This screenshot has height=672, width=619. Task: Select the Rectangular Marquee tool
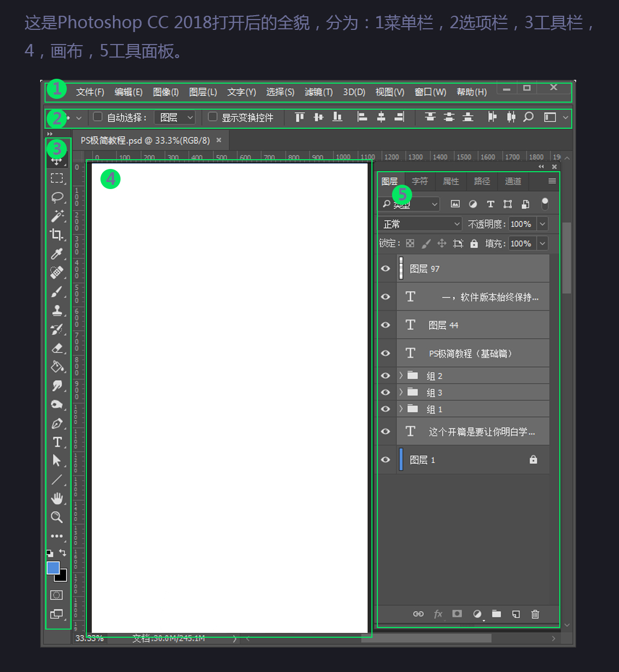pyautogui.click(x=57, y=178)
